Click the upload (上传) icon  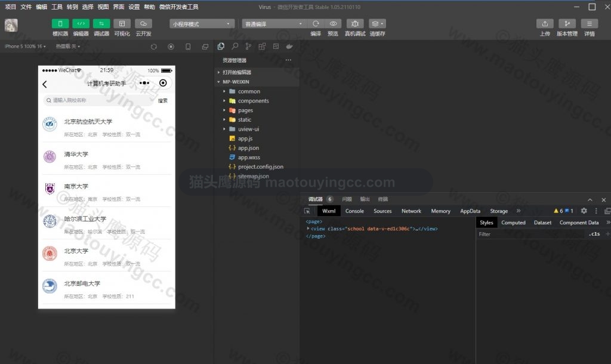click(545, 24)
